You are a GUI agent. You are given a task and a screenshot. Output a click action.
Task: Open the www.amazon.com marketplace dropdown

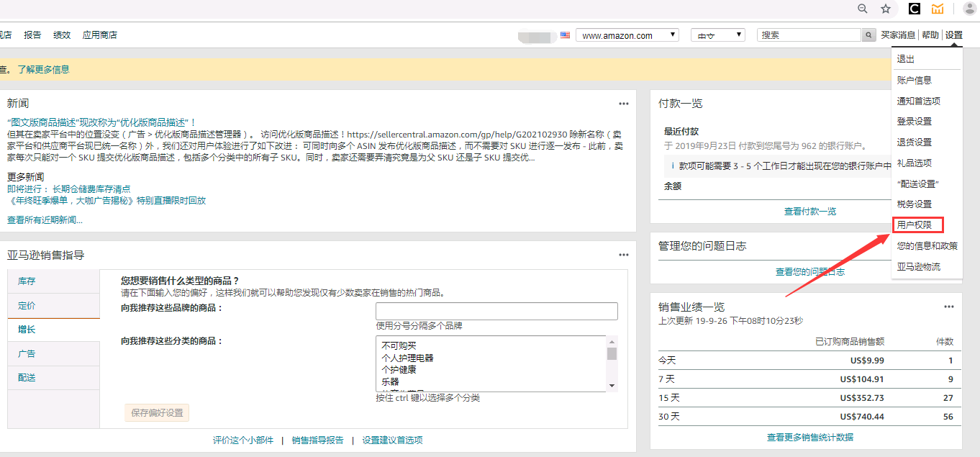coord(627,35)
